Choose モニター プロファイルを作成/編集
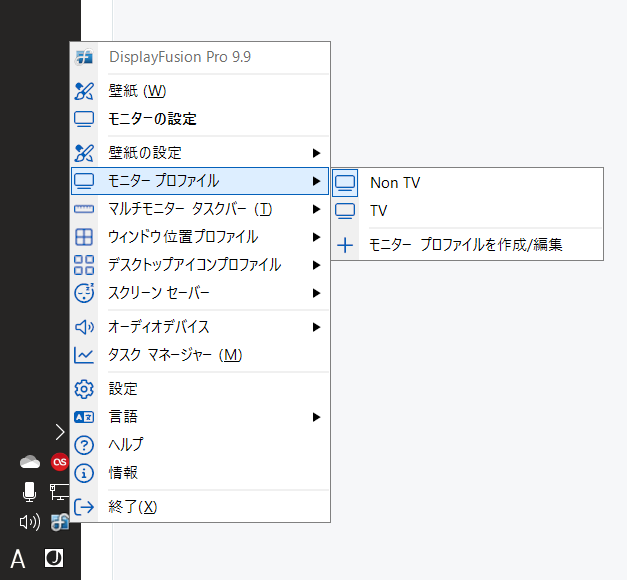The image size is (627, 580). pyautogui.click(x=467, y=245)
